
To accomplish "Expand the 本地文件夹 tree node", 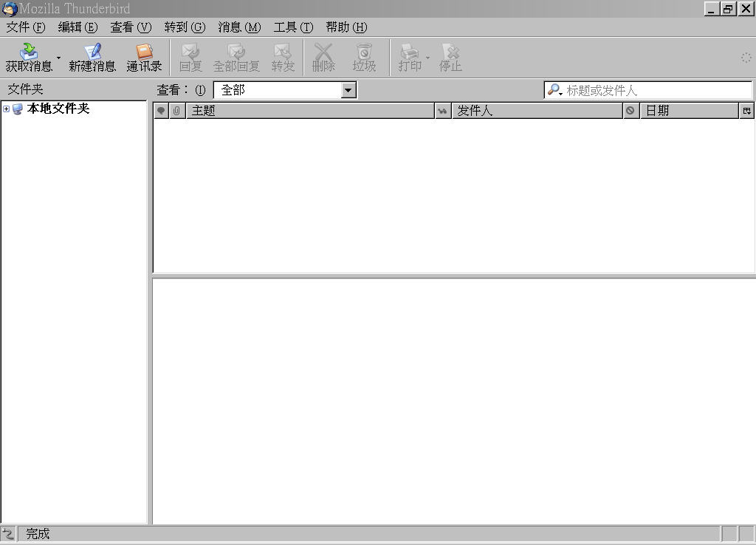I will tap(7, 109).
